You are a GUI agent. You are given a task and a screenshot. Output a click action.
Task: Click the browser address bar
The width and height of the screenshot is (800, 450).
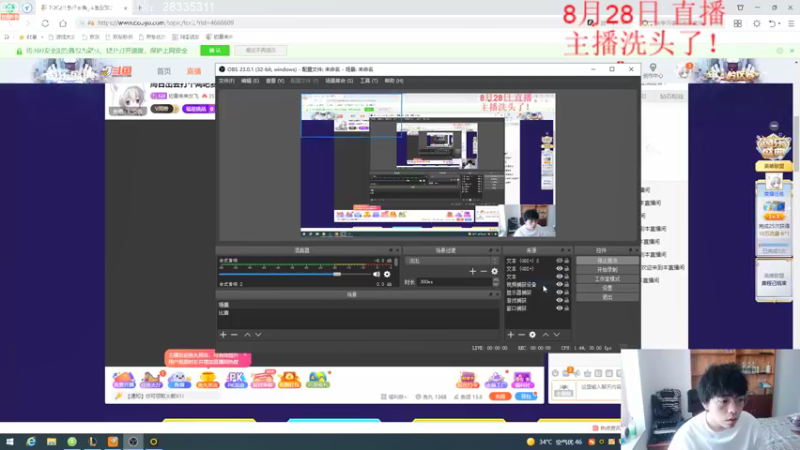(327, 23)
